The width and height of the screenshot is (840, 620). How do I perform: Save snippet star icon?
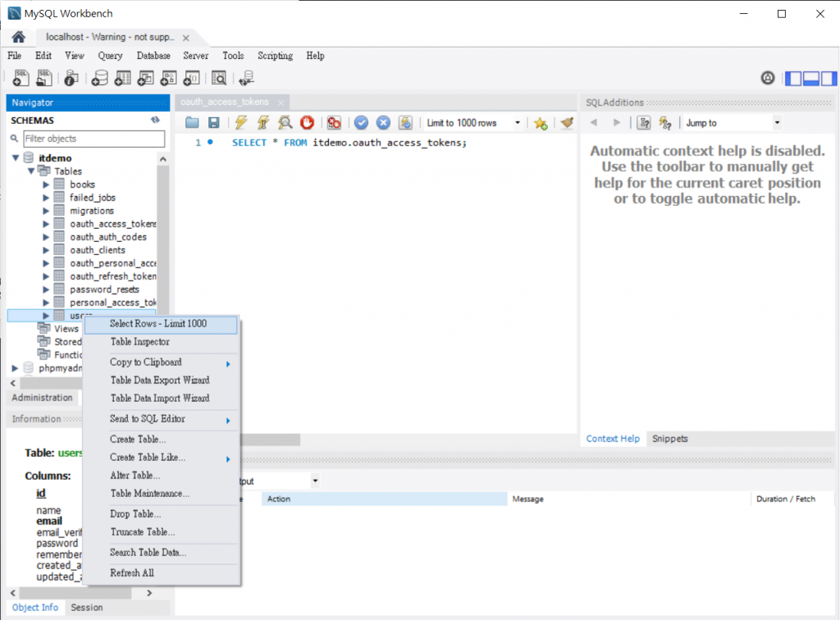tap(541, 123)
